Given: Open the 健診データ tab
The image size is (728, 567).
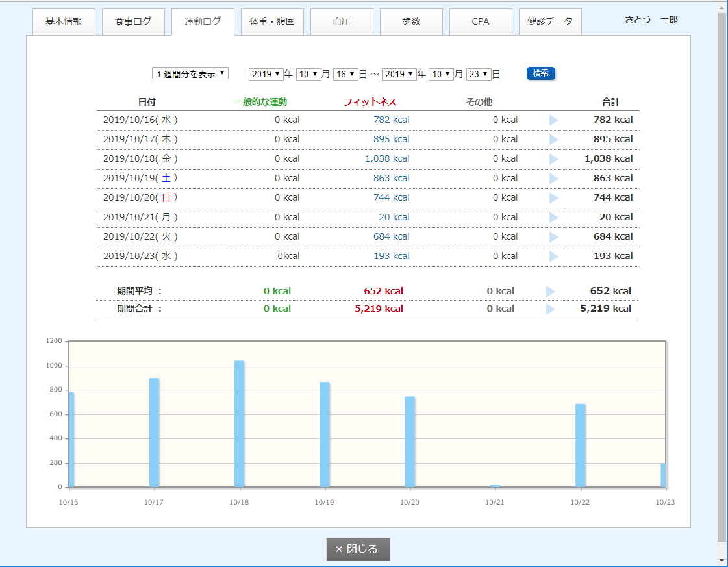Looking at the screenshot, I should [x=550, y=21].
